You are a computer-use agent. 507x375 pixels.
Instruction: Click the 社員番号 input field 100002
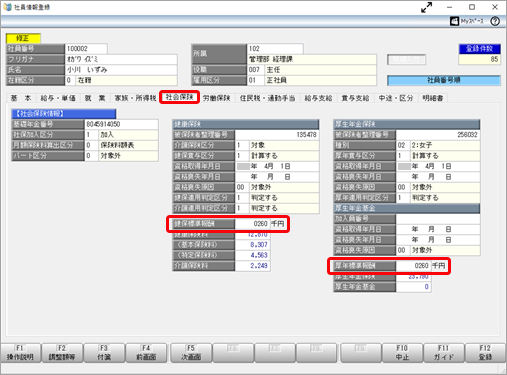click(86, 49)
